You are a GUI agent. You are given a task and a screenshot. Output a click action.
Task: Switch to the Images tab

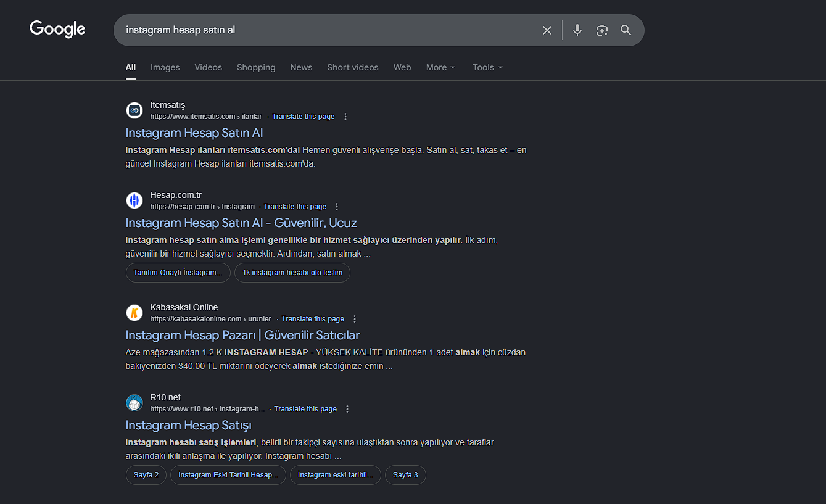pyautogui.click(x=165, y=67)
